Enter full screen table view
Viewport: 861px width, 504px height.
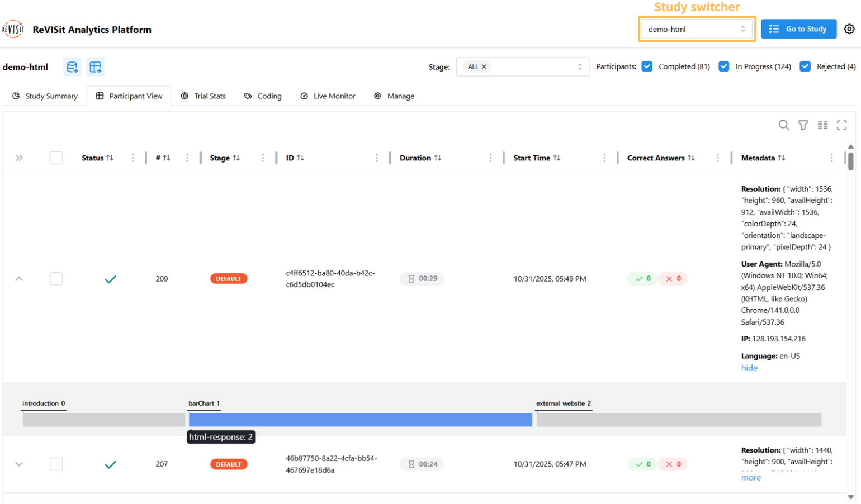click(x=841, y=125)
